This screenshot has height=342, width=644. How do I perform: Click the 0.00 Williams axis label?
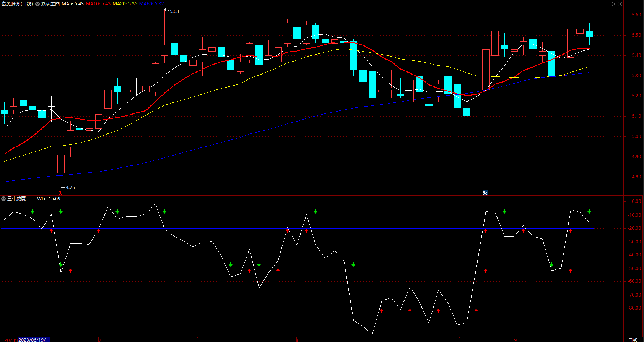[x=636, y=201]
